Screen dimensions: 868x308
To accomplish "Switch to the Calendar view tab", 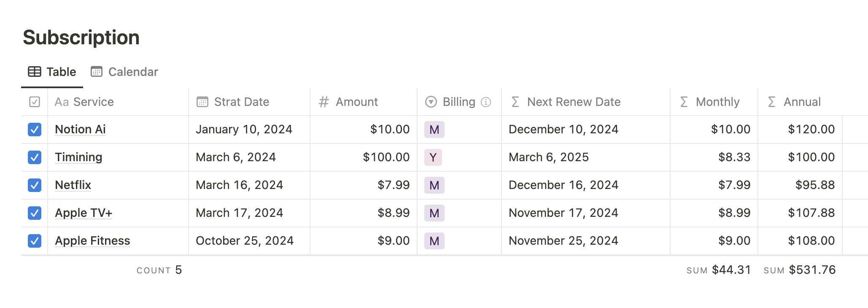I will click(x=125, y=72).
